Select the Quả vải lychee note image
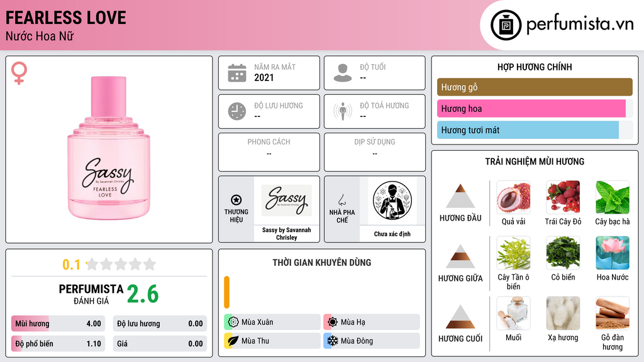This screenshot has width=644, height=362. coord(513,197)
